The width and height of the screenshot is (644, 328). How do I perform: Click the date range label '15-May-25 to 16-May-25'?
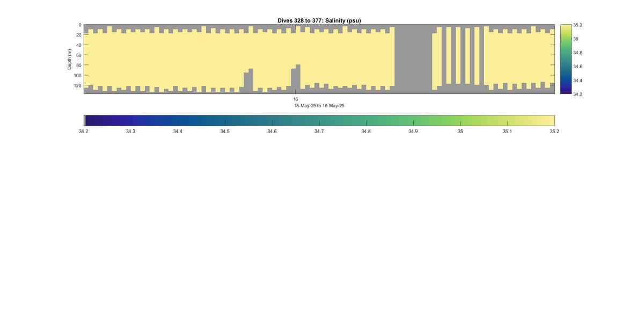click(319, 106)
